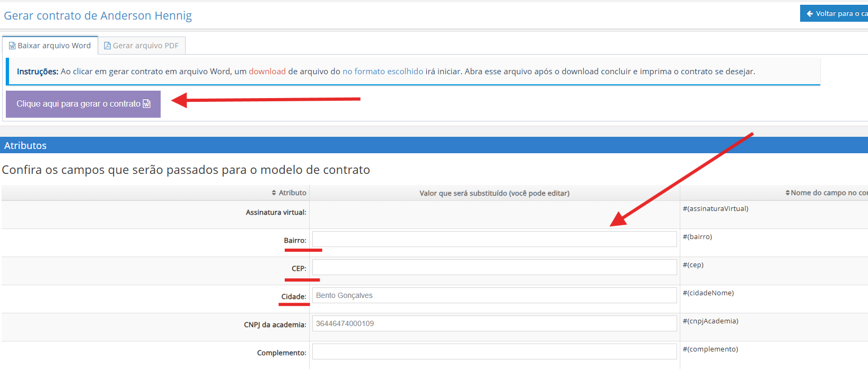
Task: Switch to the Baixar arquivo Word tab
Action: pyautogui.click(x=50, y=46)
